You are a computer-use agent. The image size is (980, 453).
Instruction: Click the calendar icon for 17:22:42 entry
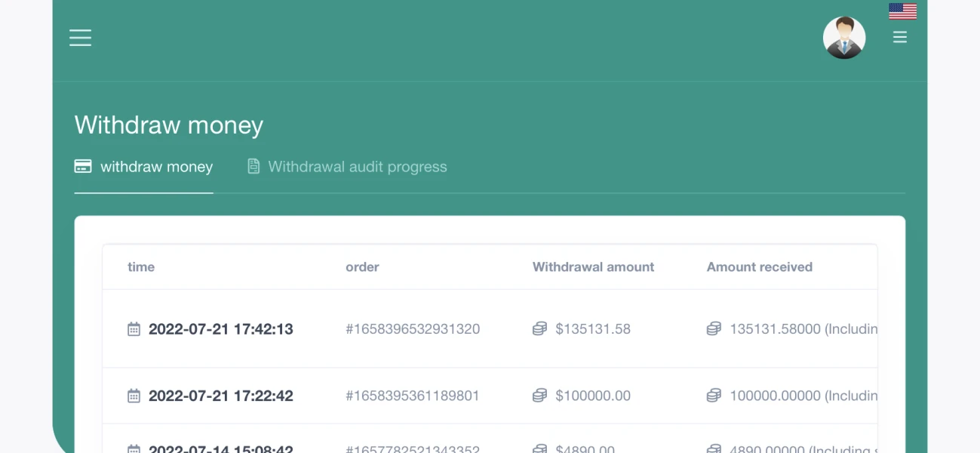pyautogui.click(x=134, y=396)
